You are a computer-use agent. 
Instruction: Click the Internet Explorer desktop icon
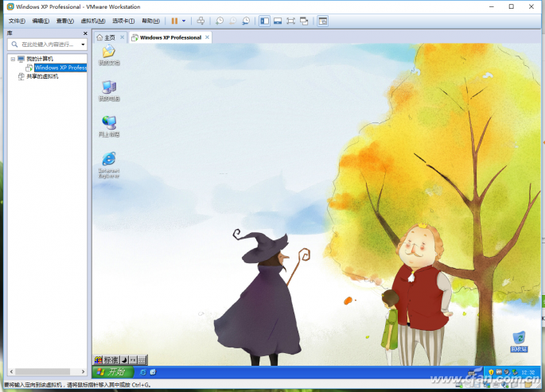[x=109, y=165]
